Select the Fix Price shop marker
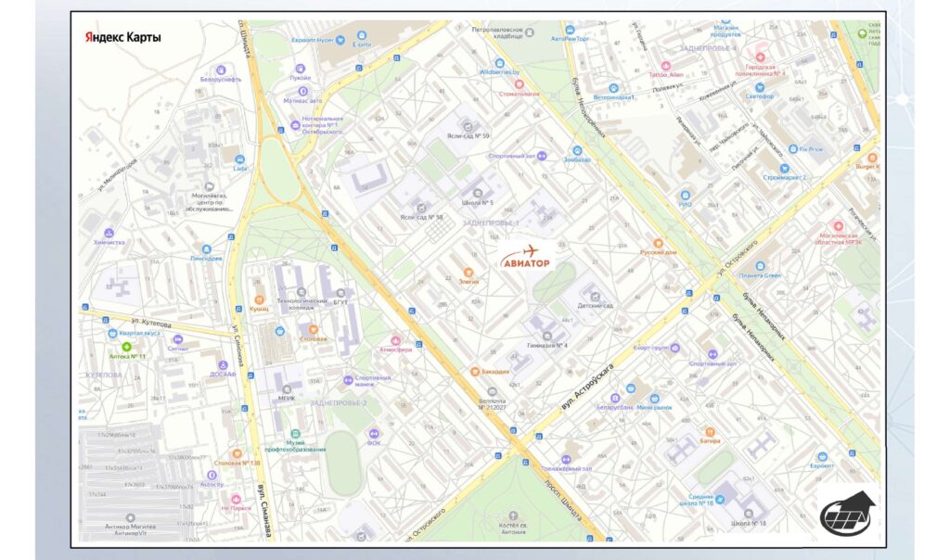950x560 pixels. (x=792, y=149)
